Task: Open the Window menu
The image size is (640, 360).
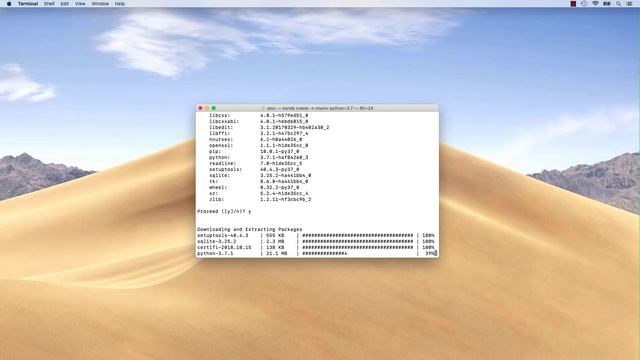Action: (100, 4)
